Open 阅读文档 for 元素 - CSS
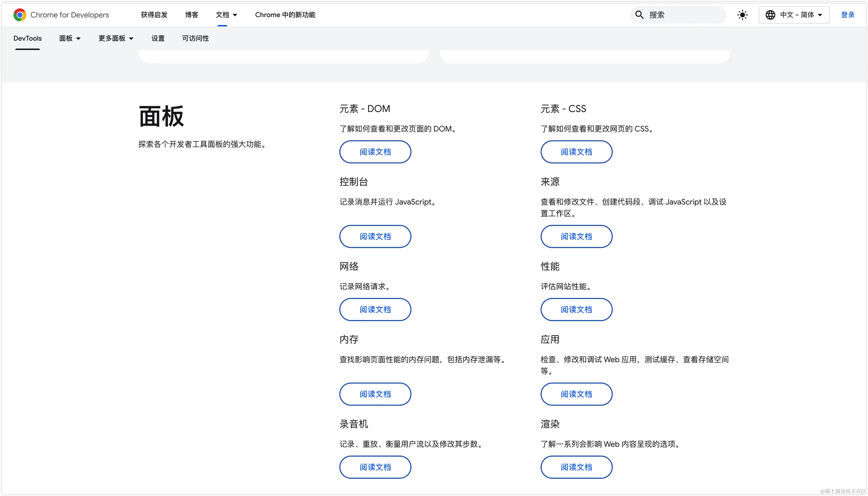The height and width of the screenshot is (496, 868). pyautogui.click(x=576, y=152)
